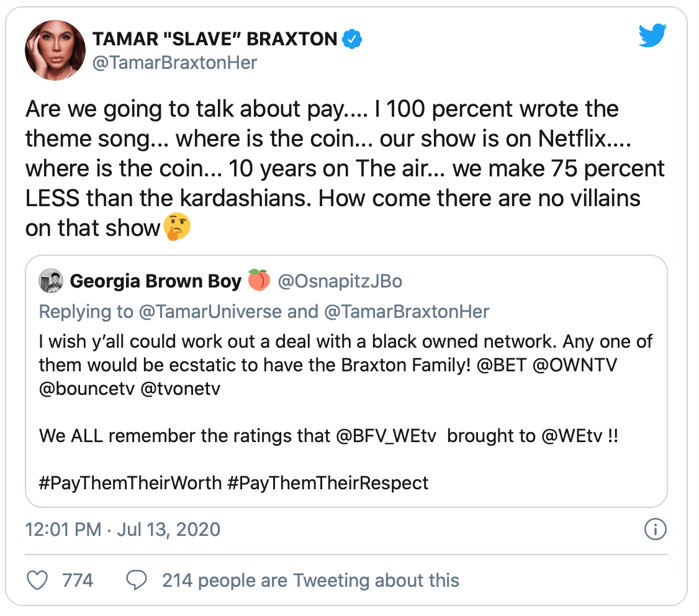Viewport: 699px width, 616px height.
Task: Click the reply speech bubble icon
Action: tap(136, 581)
